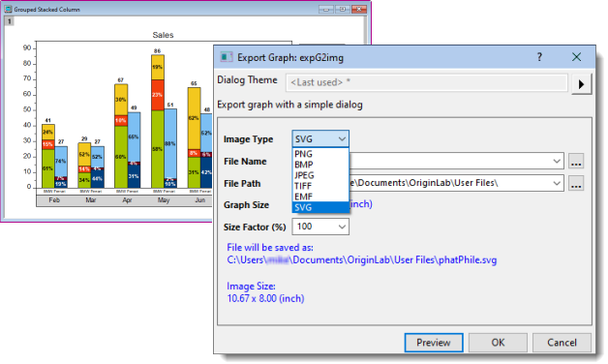608x364 pixels.
Task: Open the Image Type dropdown showing SVG
Action: pyautogui.click(x=320, y=138)
